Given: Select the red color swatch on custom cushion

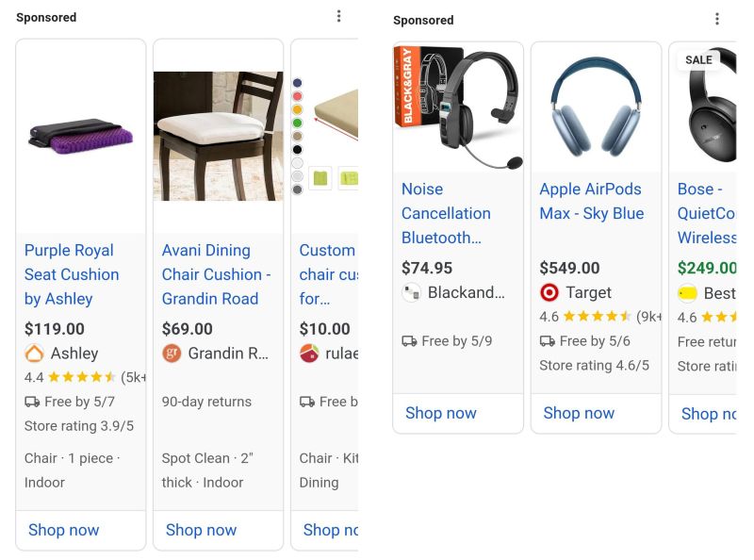Looking at the screenshot, I should click(x=298, y=96).
